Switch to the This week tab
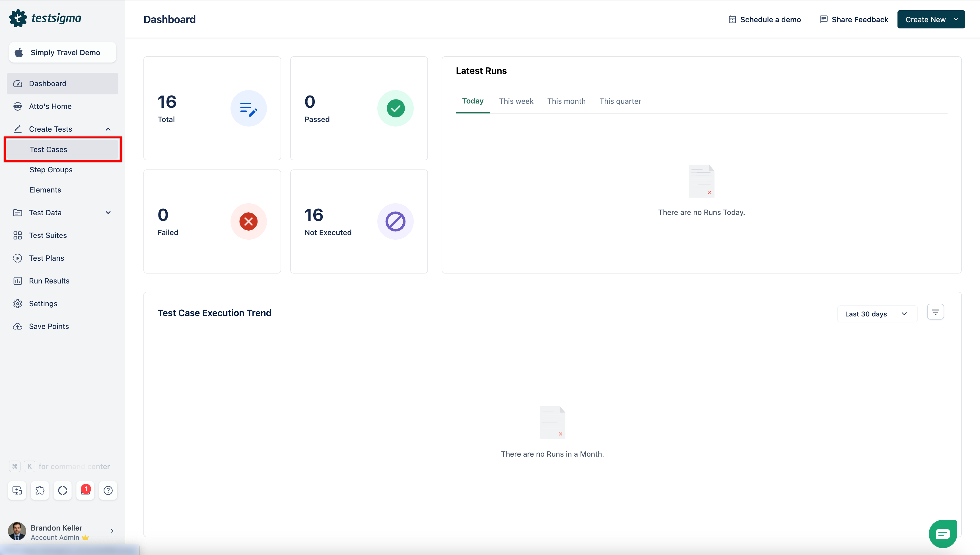The image size is (980, 555). (x=516, y=101)
